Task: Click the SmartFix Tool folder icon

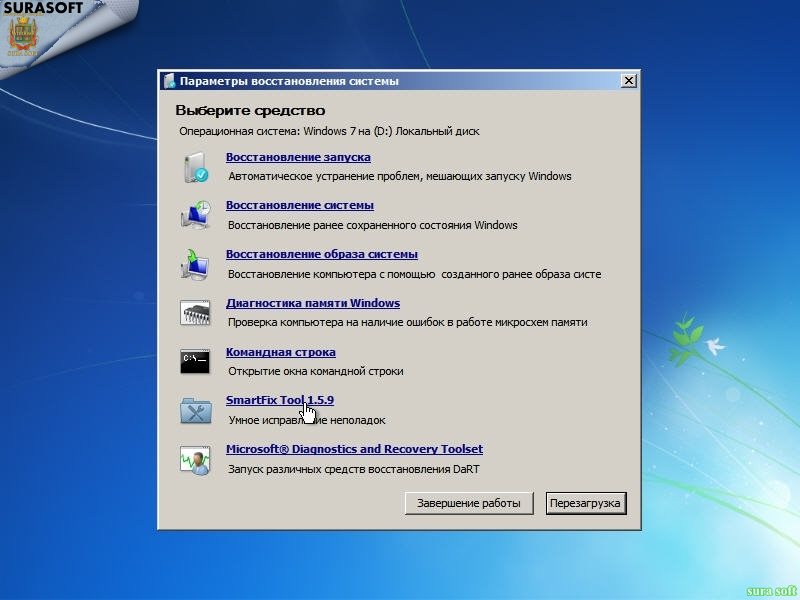Action: (x=196, y=410)
